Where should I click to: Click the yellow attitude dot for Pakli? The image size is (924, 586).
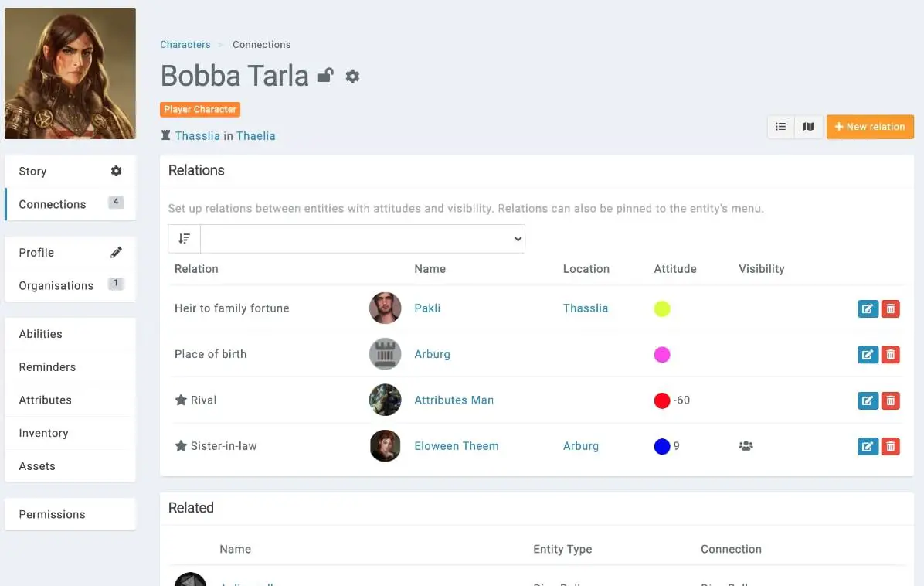(x=662, y=308)
